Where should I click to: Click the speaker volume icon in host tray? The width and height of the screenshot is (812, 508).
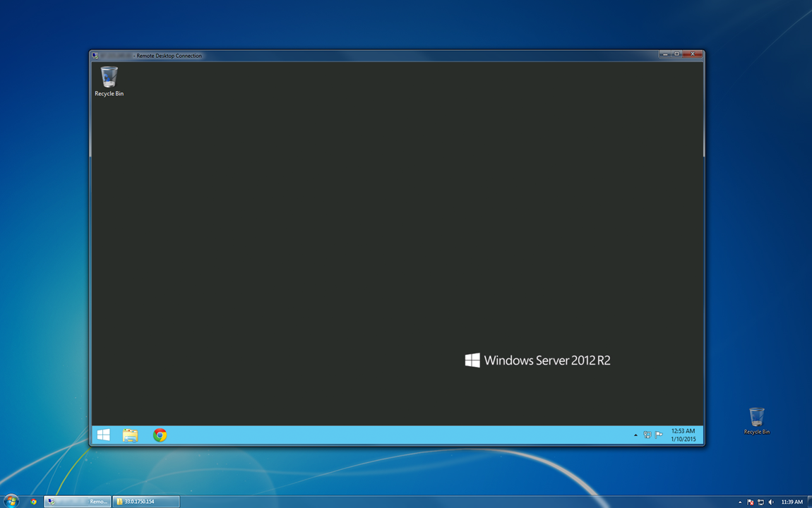click(770, 502)
